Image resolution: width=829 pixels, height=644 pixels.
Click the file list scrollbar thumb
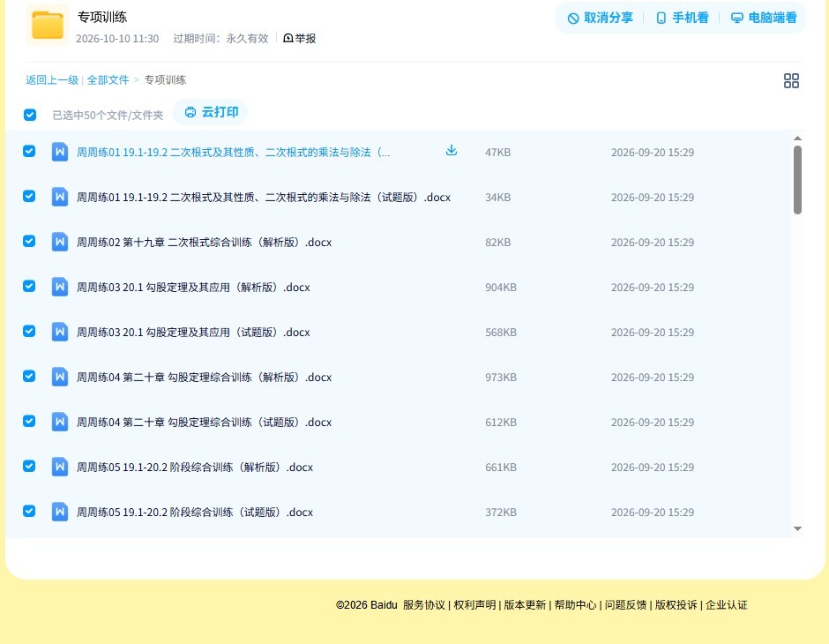click(797, 180)
